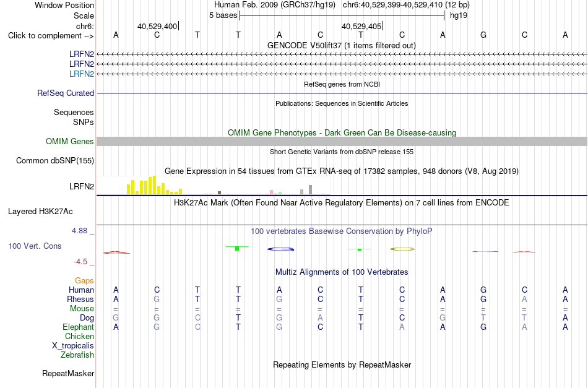This screenshot has width=588, height=388.
Task: Click the RepeatMasker track label
Action: pos(68,373)
